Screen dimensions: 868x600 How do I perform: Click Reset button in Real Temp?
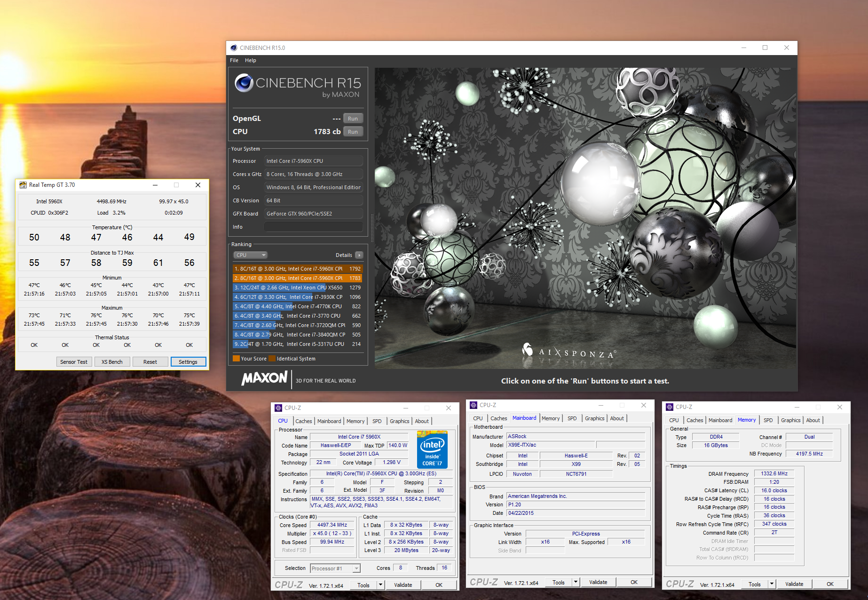[150, 362]
